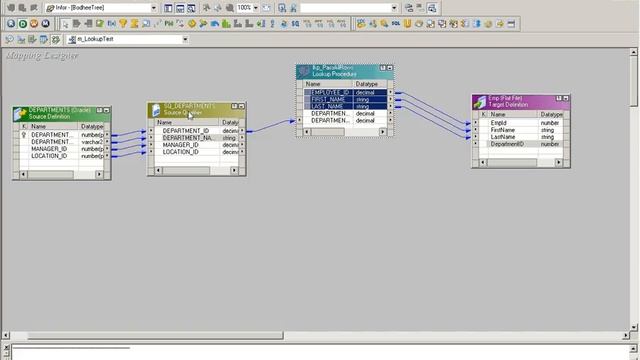The height and width of the screenshot is (360, 640).
Task: Click the workspace horizontal scrollbar thumb
Action: 155,336
